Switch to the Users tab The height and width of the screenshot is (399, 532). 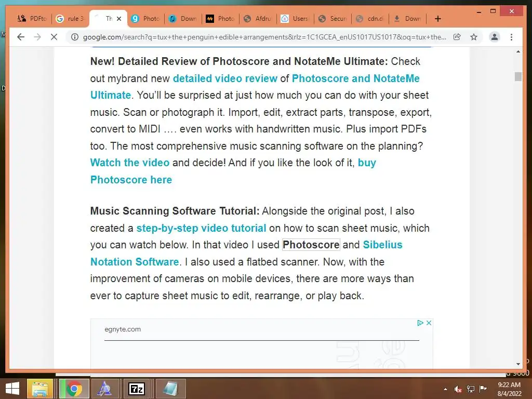click(x=295, y=19)
